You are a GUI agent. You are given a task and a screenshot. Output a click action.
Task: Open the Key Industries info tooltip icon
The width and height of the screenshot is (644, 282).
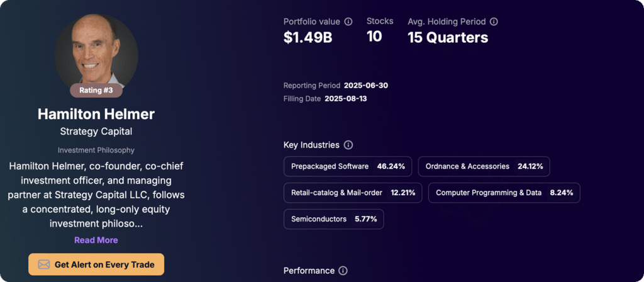(x=348, y=145)
